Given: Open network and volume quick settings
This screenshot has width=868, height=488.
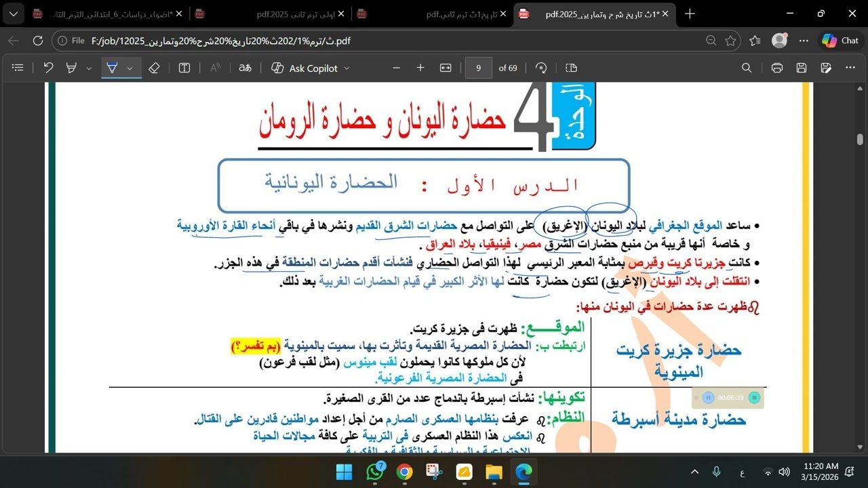Looking at the screenshot, I should pos(776,472).
